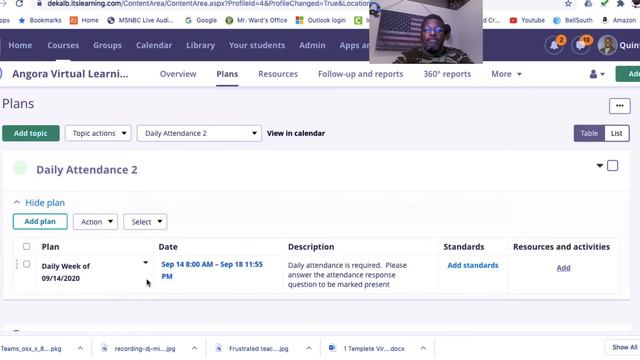Open the 360° reports tab
The width and height of the screenshot is (640, 360).
[x=447, y=74]
